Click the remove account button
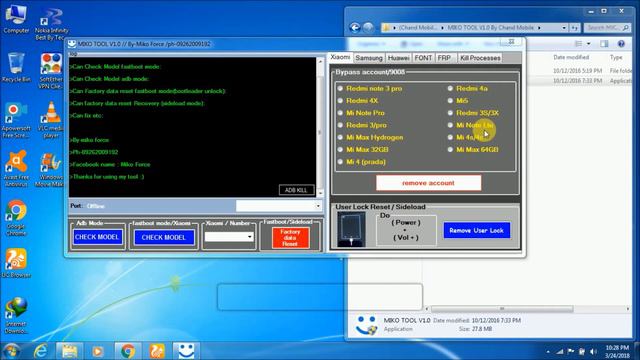 pyautogui.click(x=429, y=183)
